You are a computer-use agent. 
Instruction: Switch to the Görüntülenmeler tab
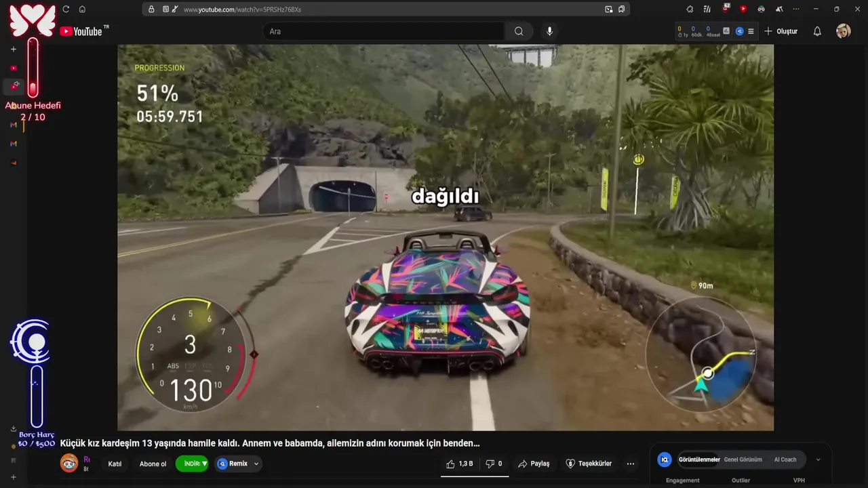699,460
